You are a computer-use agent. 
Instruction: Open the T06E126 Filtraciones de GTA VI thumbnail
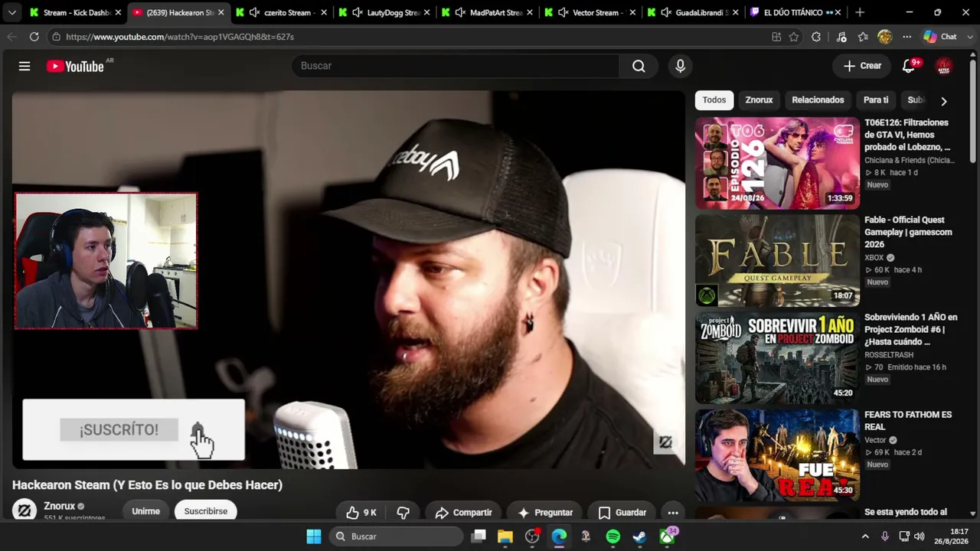point(777,163)
